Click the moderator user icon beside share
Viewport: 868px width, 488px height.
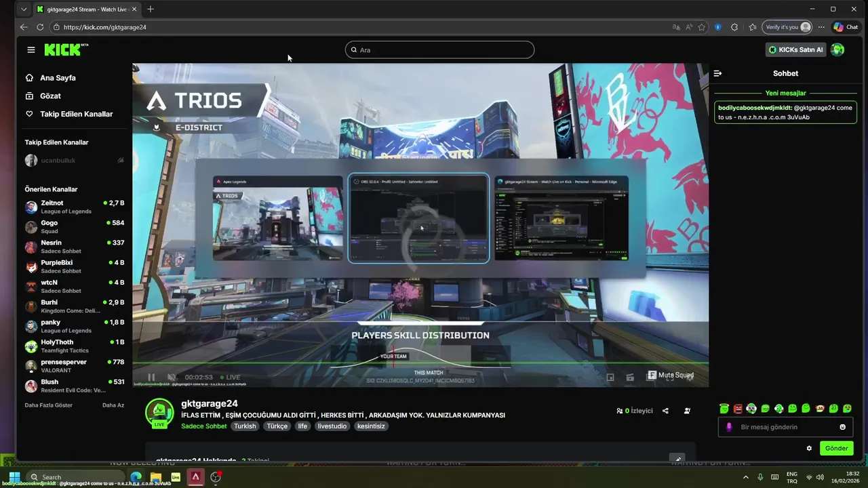pyautogui.click(x=687, y=411)
